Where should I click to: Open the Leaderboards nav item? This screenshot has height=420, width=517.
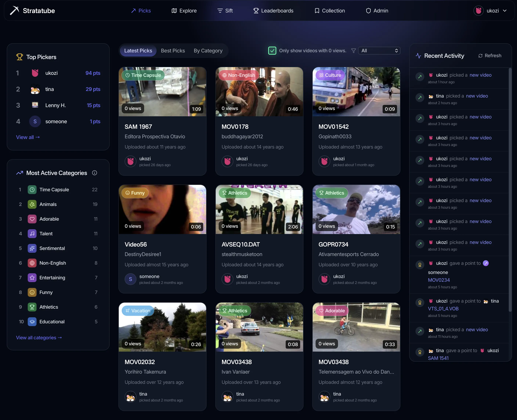click(273, 11)
